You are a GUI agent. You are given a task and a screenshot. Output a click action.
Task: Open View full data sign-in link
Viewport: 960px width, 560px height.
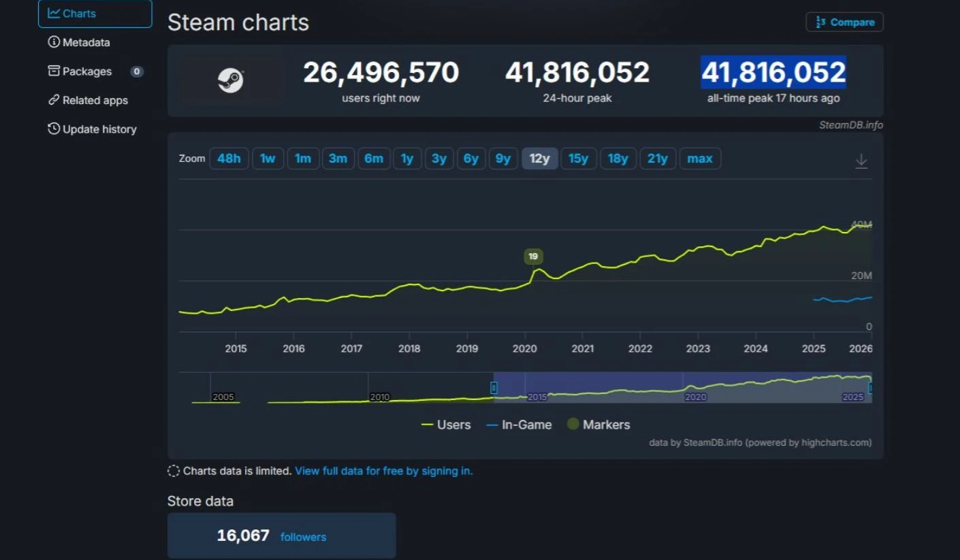(x=383, y=471)
